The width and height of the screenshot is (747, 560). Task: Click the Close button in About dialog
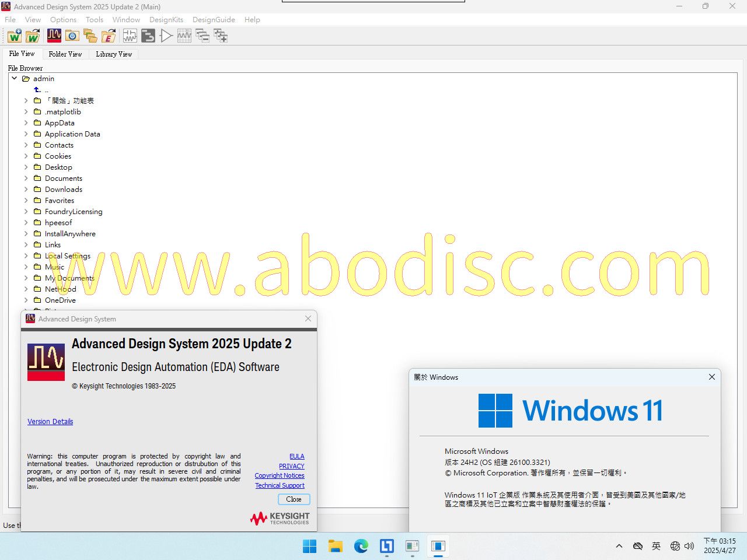coord(294,499)
